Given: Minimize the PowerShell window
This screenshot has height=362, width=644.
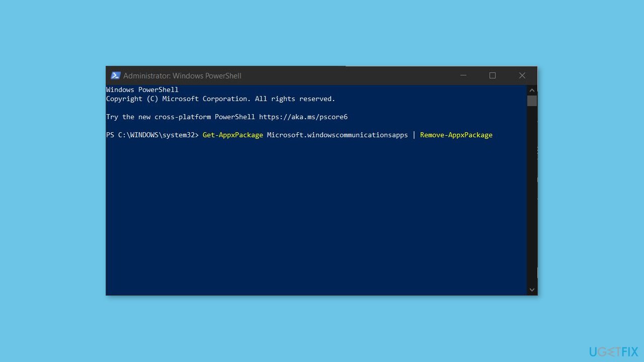Looking at the screenshot, I should (463, 75).
